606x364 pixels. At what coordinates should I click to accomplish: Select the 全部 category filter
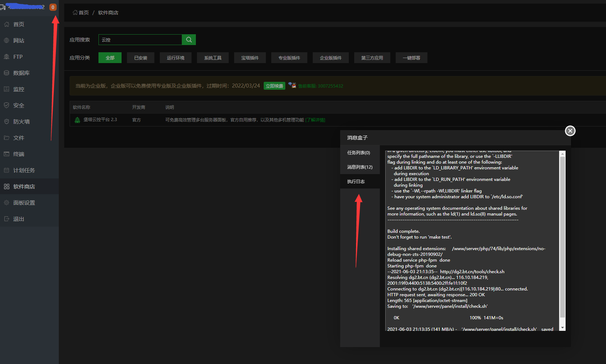[x=110, y=58]
